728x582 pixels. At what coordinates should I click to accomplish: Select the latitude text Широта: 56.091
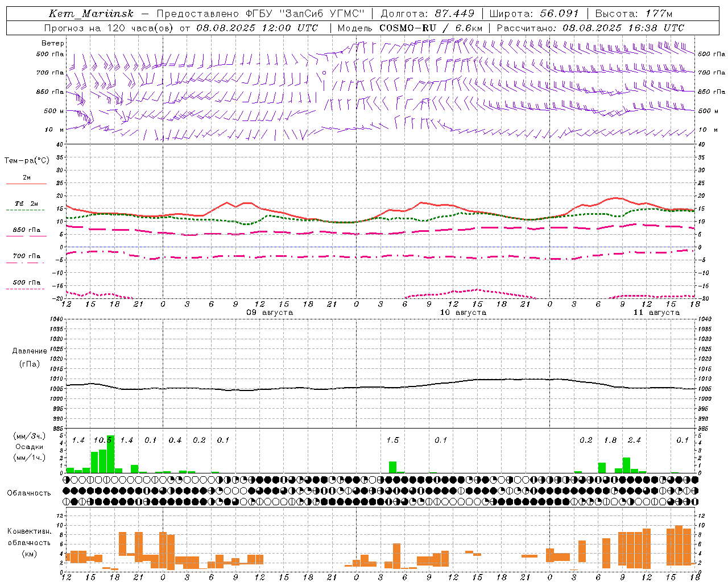pos(534,14)
